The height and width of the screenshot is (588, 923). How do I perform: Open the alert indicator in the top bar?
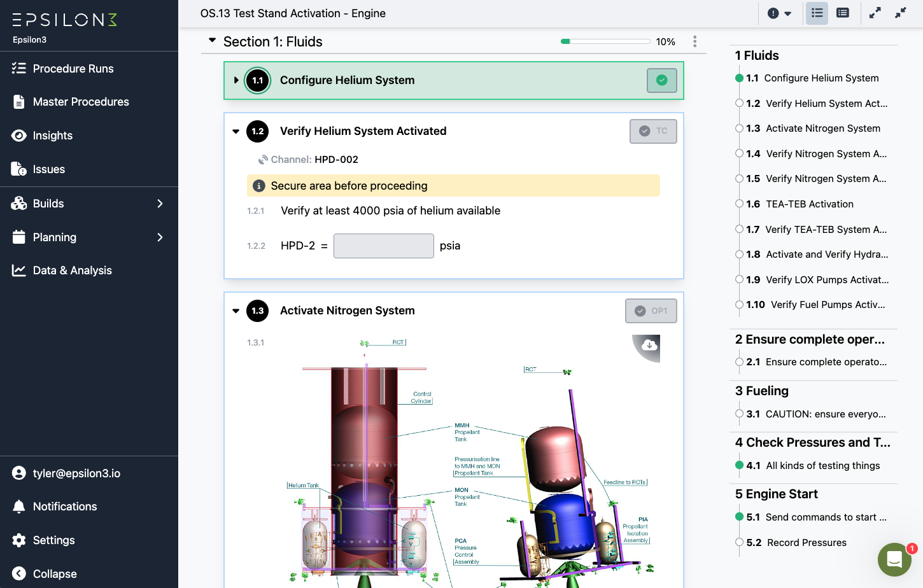(774, 12)
